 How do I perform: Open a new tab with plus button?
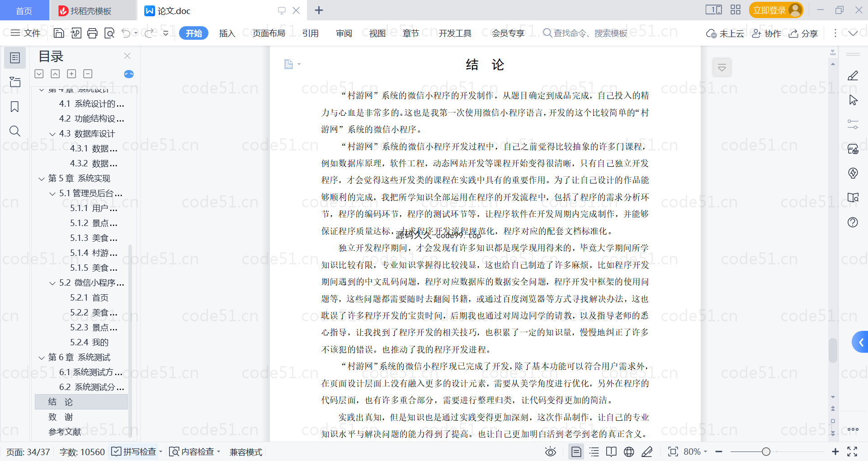click(x=319, y=10)
